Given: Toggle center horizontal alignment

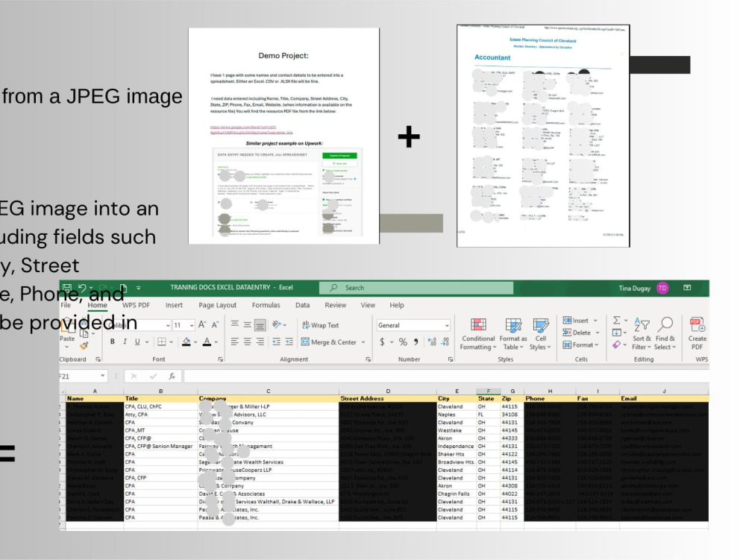Looking at the screenshot, I should pos(248,342).
